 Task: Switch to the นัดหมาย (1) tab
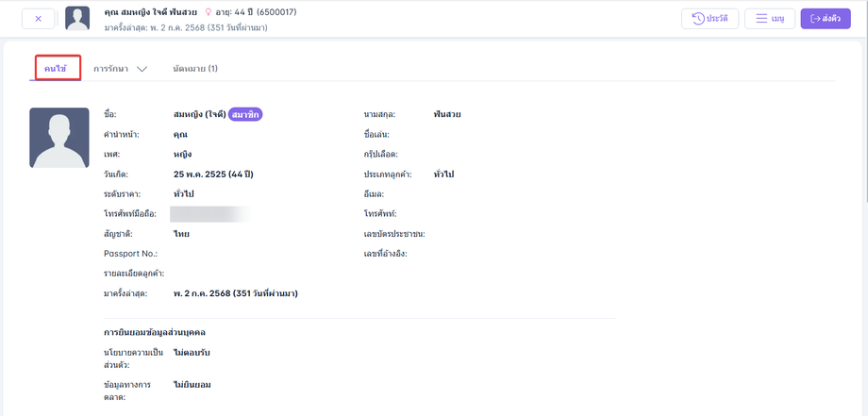pos(195,69)
